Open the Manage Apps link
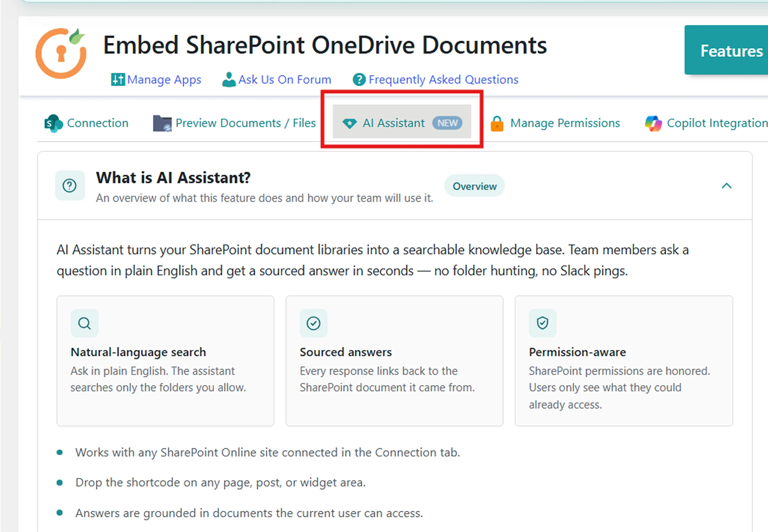768x532 pixels. click(156, 79)
